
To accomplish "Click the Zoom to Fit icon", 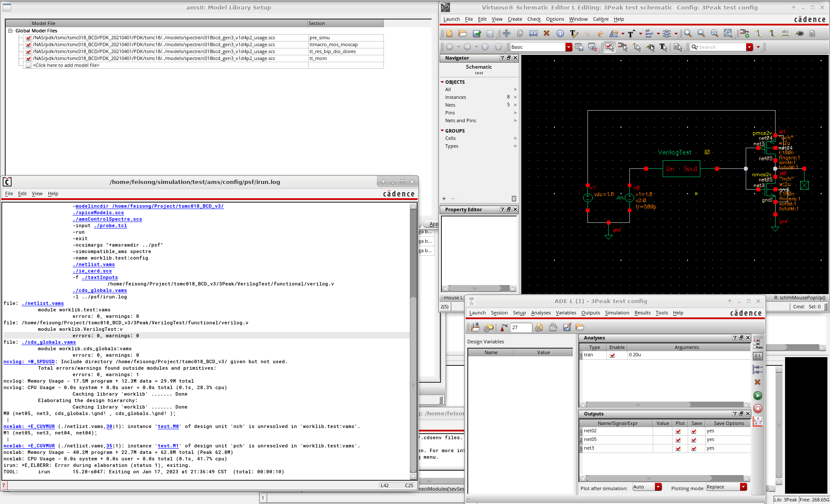I will 715,33.
